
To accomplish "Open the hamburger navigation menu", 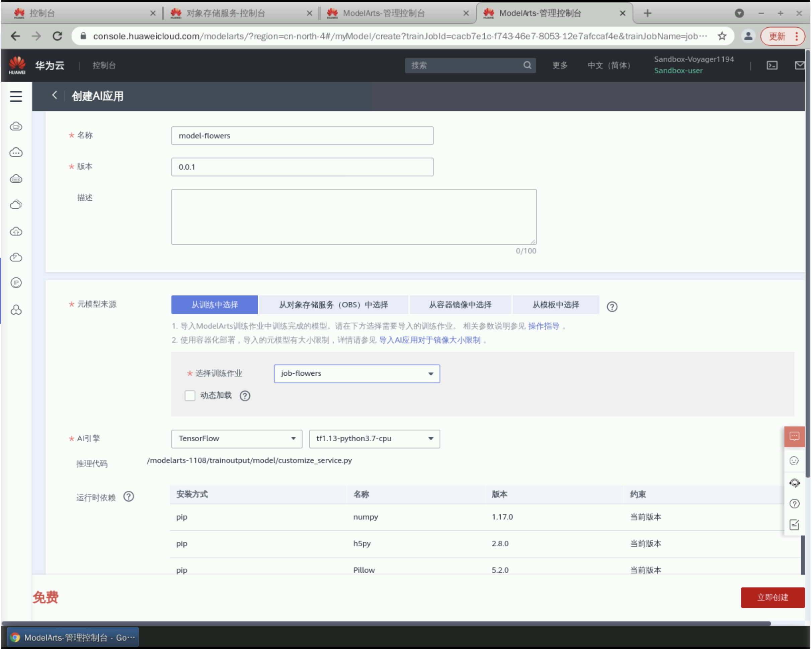I will (16, 96).
